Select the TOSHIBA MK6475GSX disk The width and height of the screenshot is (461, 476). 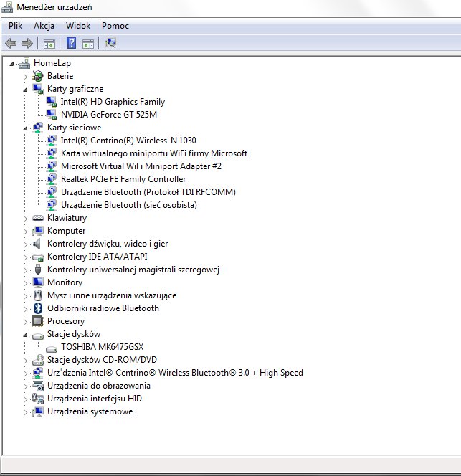(102, 347)
